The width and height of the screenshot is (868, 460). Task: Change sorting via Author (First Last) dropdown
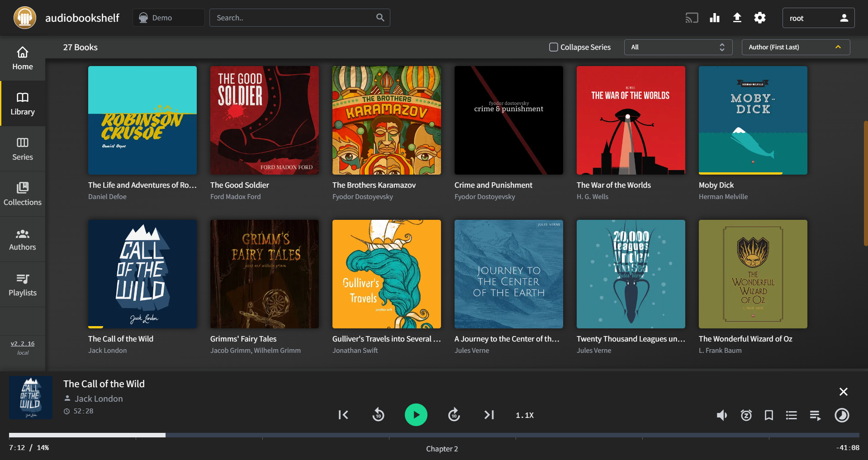pyautogui.click(x=795, y=47)
